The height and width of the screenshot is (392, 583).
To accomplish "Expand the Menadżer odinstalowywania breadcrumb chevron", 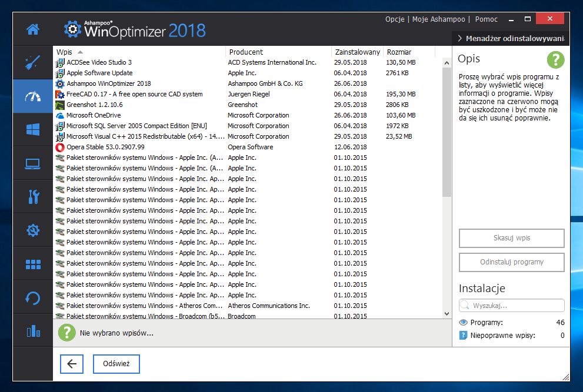I will [x=459, y=38].
